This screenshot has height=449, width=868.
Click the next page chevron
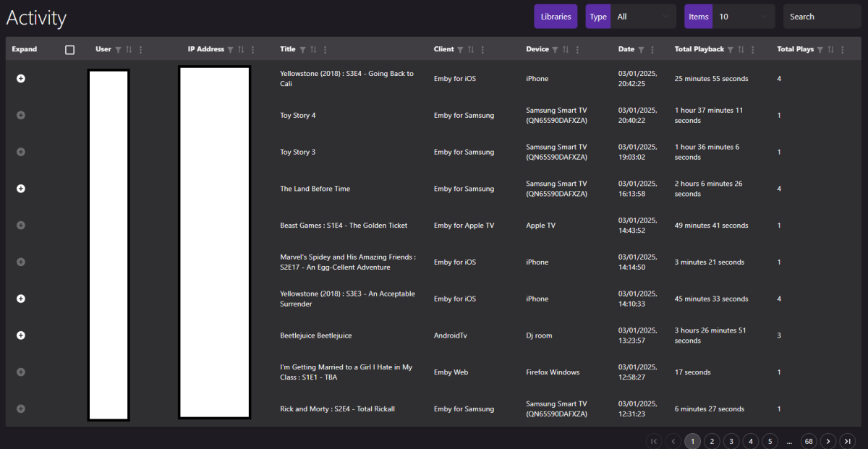[827, 440]
